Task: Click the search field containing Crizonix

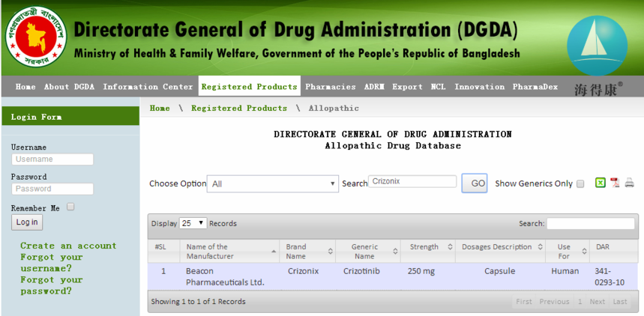Action: pos(412,181)
